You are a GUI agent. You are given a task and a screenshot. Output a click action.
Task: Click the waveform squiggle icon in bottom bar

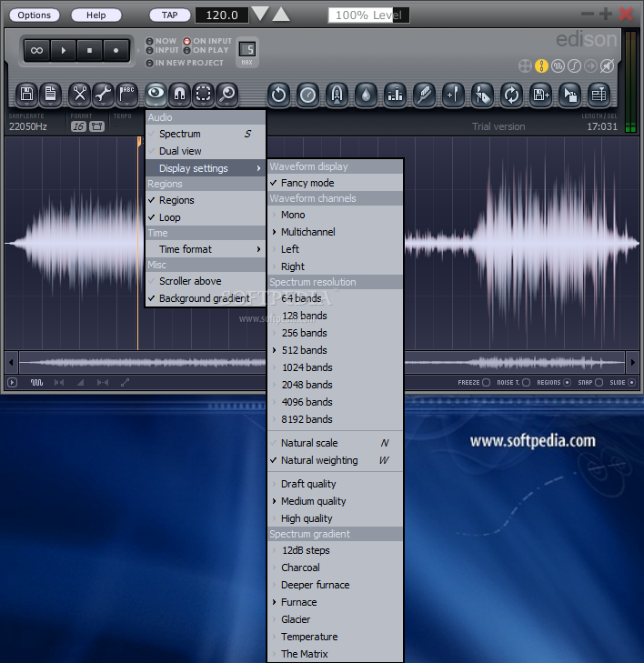[x=36, y=382]
